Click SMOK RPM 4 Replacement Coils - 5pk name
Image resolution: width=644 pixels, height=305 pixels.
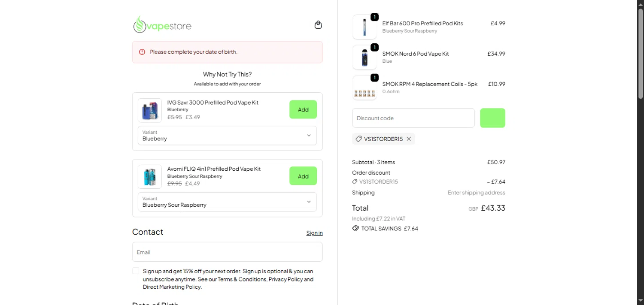pos(430,84)
